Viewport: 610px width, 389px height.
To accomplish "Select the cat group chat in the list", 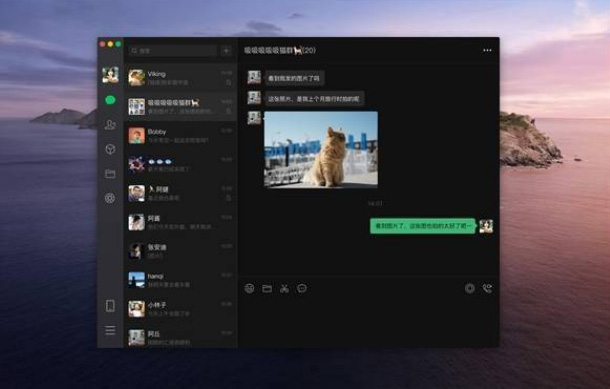I will pos(181,107).
